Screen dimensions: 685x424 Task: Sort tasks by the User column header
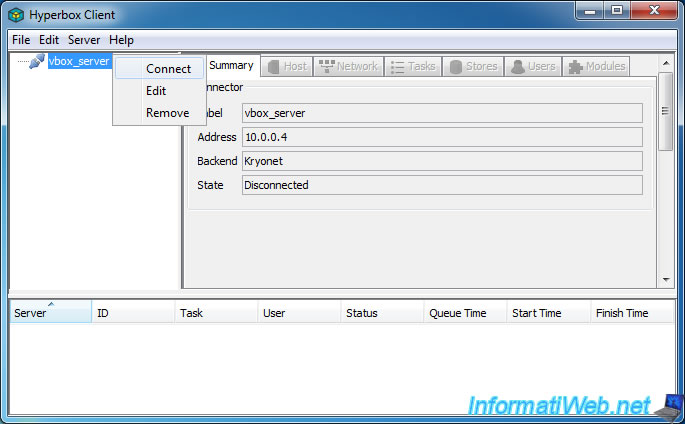[x=299, y=312]
